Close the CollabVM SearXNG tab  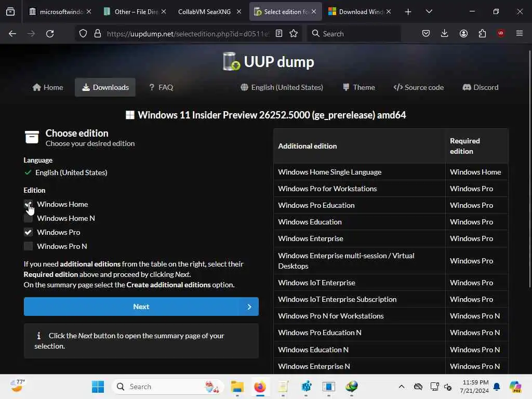[x=239, y=11]
